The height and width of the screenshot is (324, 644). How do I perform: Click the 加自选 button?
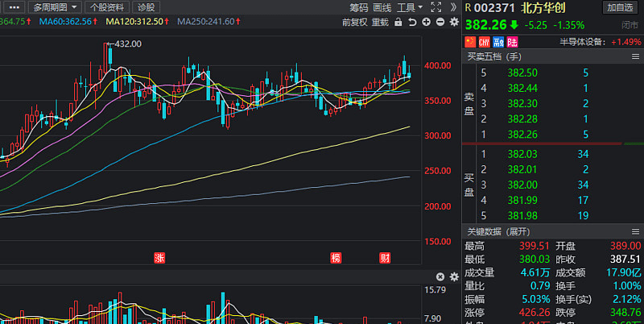coord(620,7)
